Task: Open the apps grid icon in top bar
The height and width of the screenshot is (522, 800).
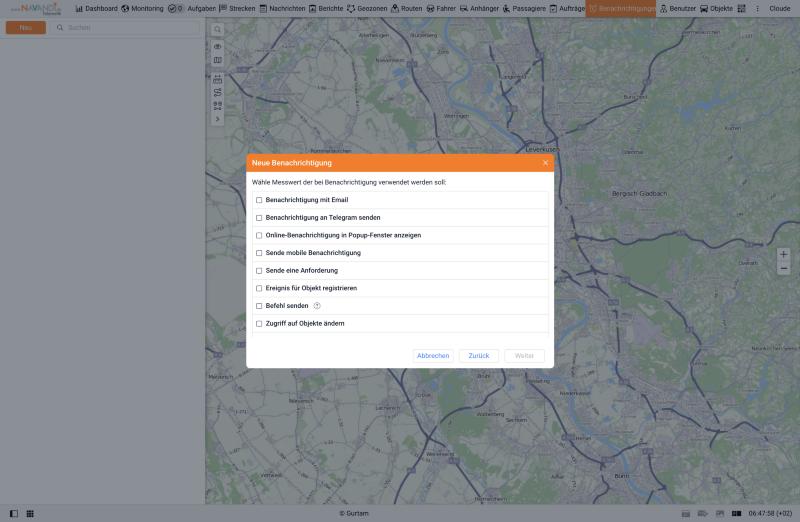Action: [x=741, y=9]
